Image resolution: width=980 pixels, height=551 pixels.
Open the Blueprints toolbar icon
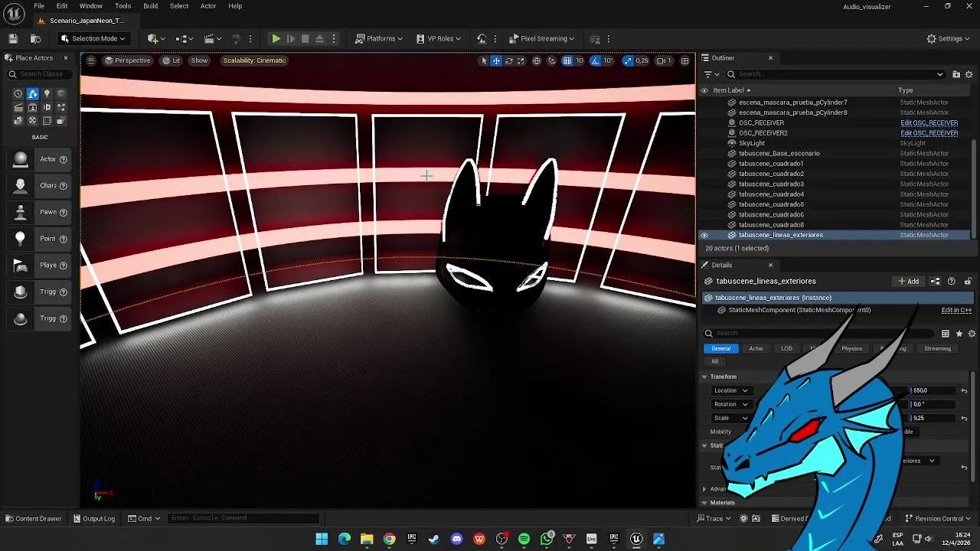pos(185,38)
